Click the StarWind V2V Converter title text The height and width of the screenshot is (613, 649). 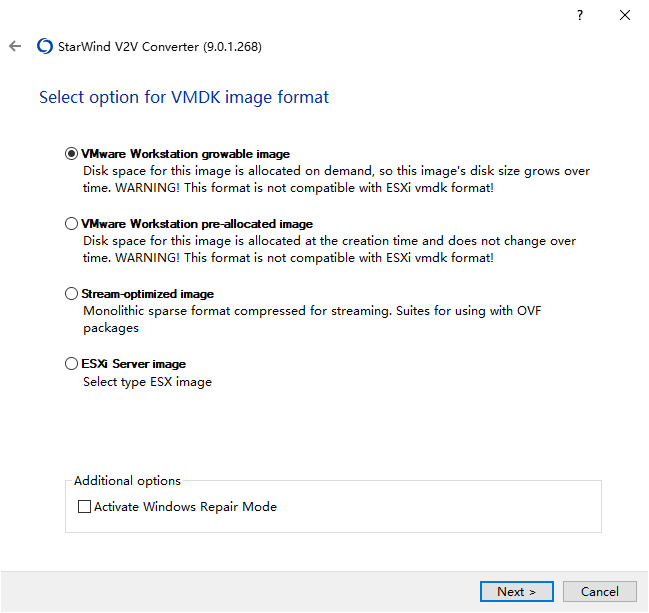[x=160, y=46]
